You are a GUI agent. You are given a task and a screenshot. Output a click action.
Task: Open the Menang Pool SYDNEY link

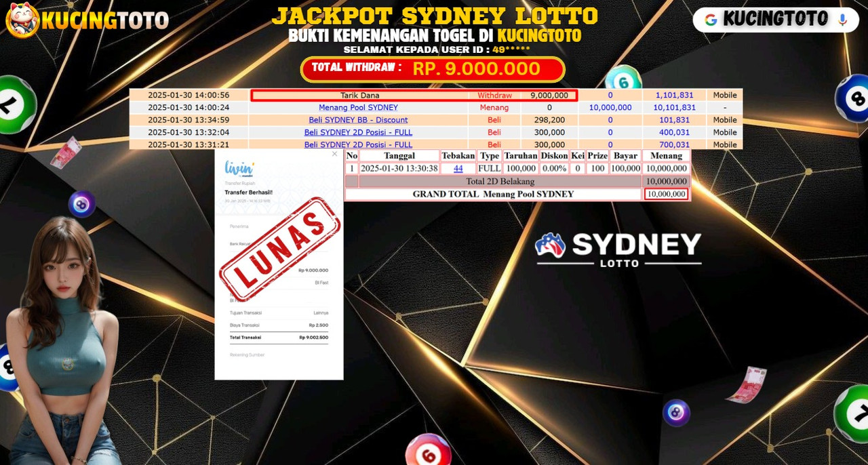pyautogui.click(x=358, y=108)
